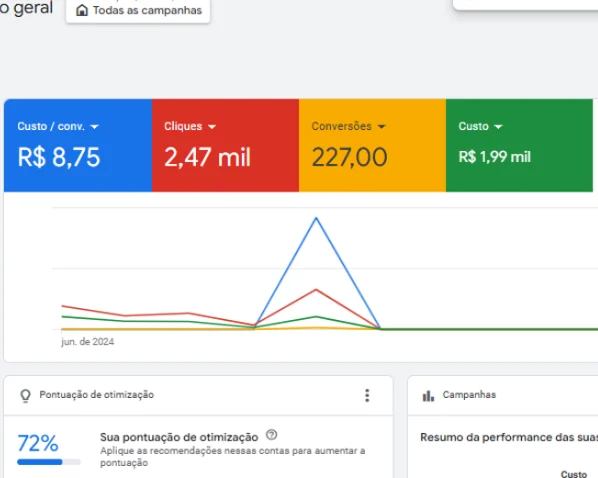Click the home icon in Todas as campanhas

tap(82, 10)
